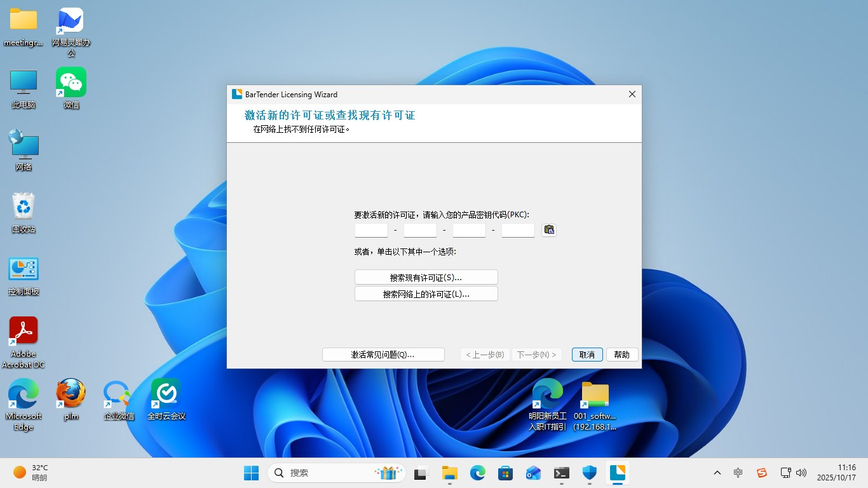Open network status tray icon
Image resolution: width=868 pixels, height=488 pixels.
coord(786,473)
